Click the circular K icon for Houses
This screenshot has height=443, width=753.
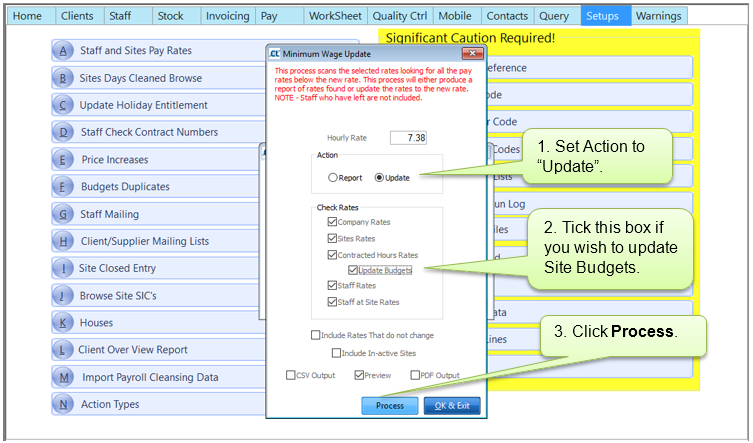click(64, 323)
